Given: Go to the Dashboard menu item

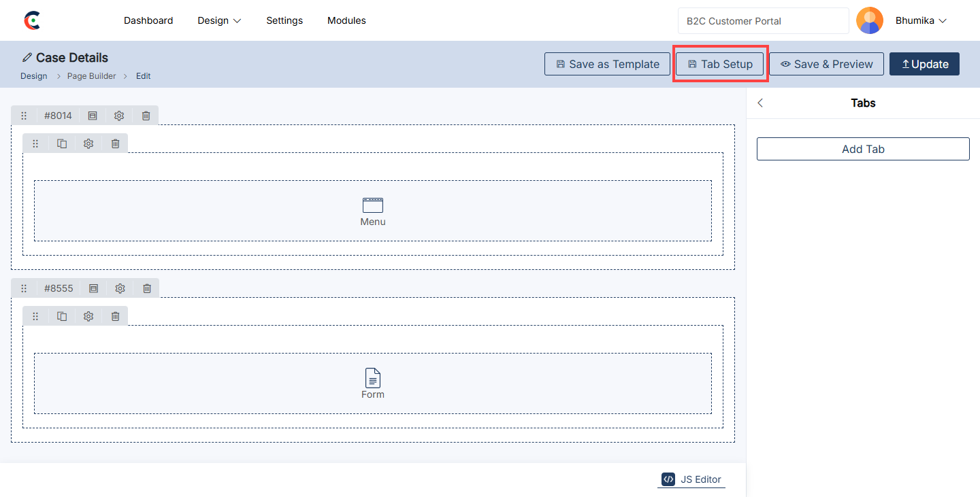Looking at the screenshot, I should pyautogui.click(x=148, y=20).
